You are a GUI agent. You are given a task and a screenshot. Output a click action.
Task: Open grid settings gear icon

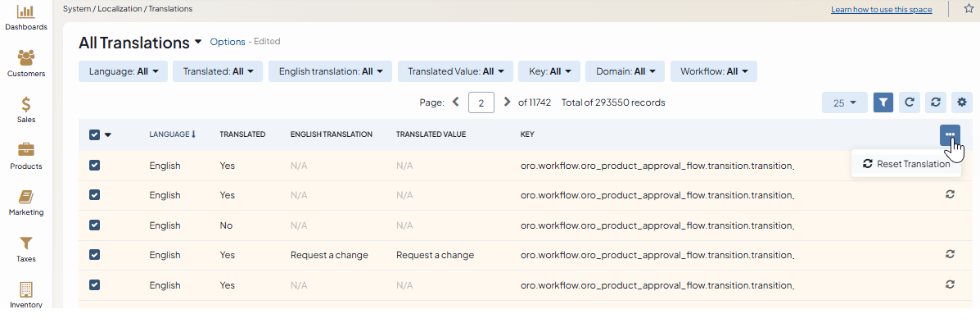pyautogui.click(x=962, y=102)
